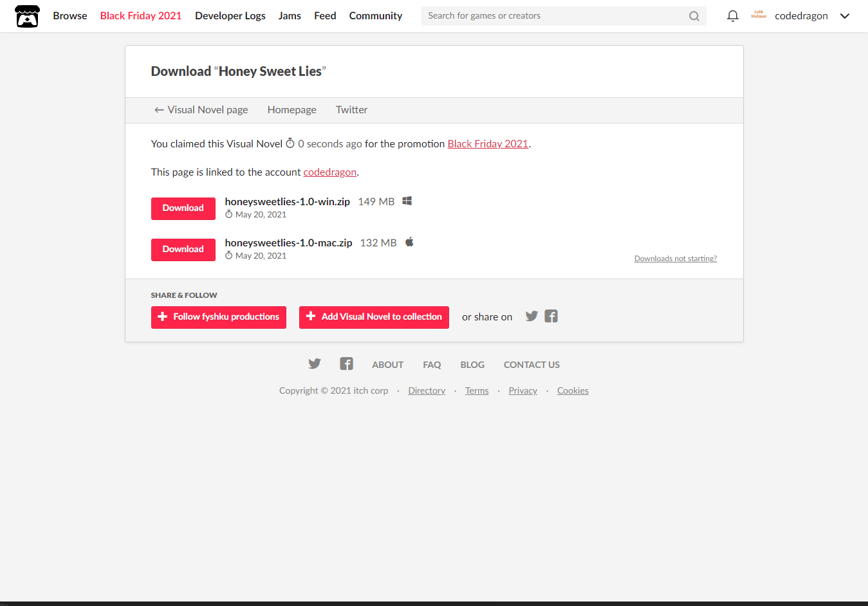Click the Windows platform icon
The height and width of the screenshot is (606, 868).
(x=407, y=201)
